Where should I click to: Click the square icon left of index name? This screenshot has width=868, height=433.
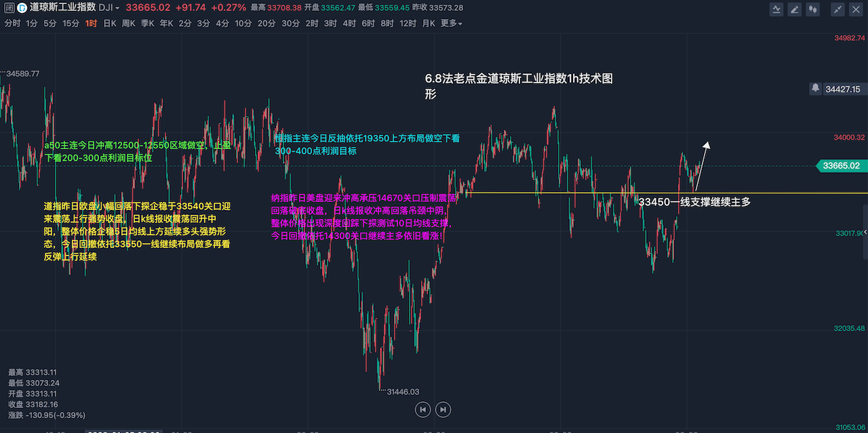coord(9,8)
